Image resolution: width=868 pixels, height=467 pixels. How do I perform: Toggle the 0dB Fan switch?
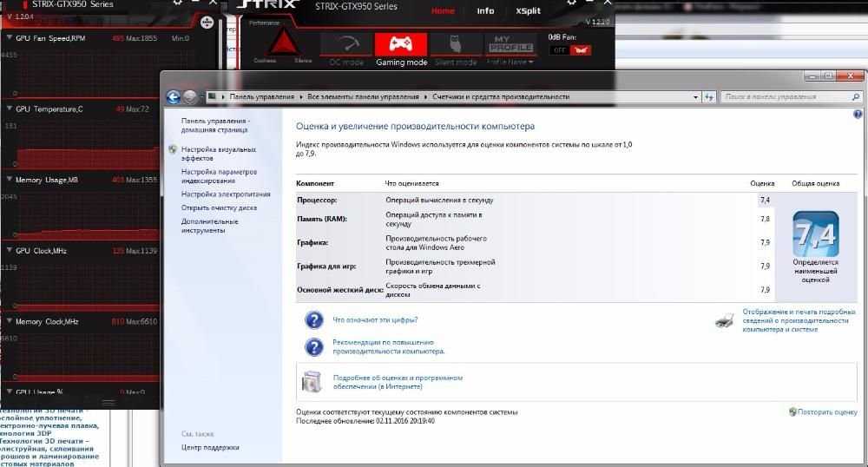pos(570,49)
